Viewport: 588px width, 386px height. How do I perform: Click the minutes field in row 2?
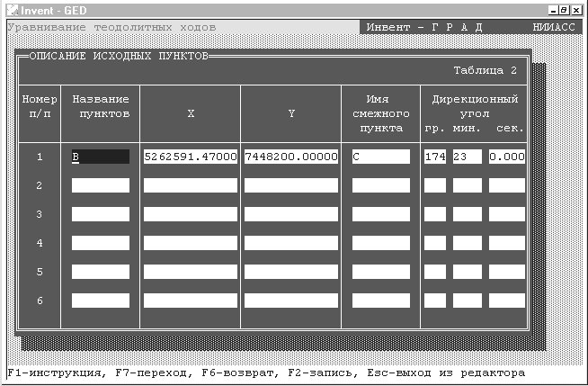pyautogui.click(x=468, y=185)
